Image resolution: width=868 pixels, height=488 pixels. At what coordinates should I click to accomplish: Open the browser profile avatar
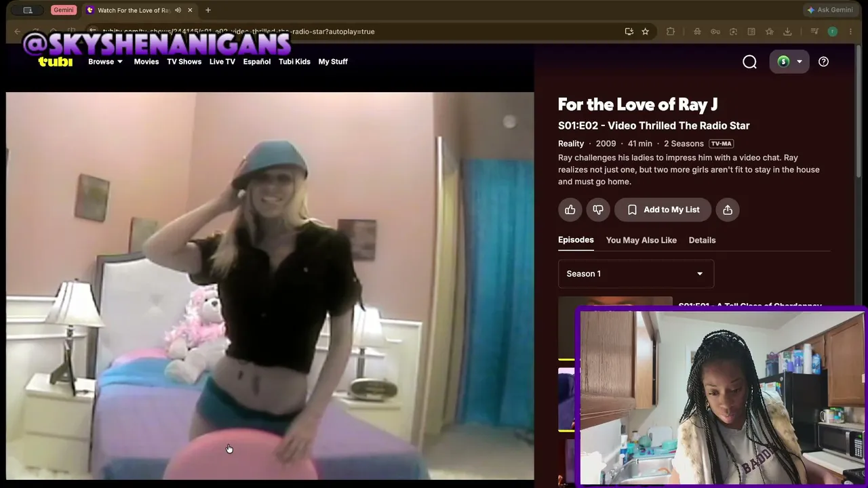(833, 31)
